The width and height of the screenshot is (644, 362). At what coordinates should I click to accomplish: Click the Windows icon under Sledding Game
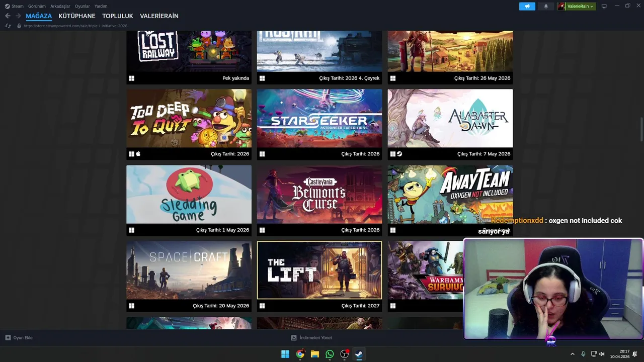tap(132, 230)
